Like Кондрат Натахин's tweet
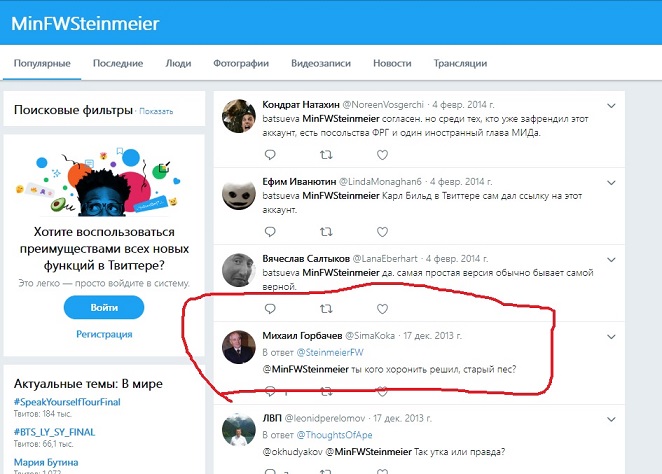Screen dimensions: 662x474 382,155
